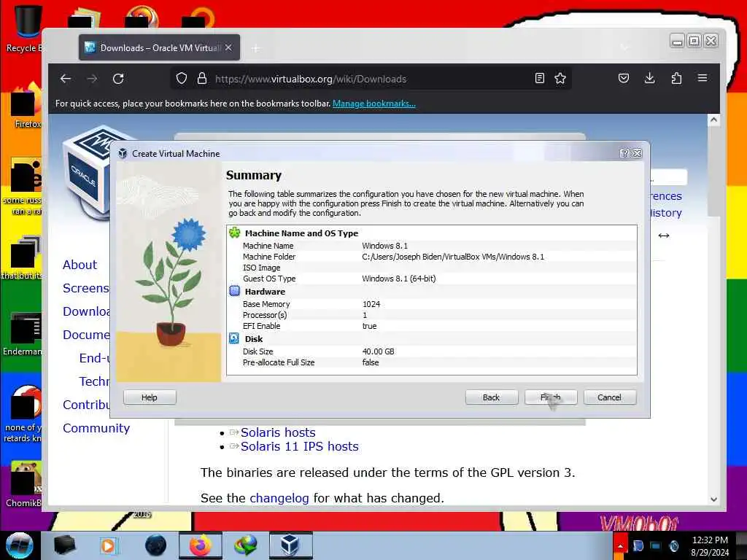Viewport: 747px width, 560px height.
Task: Select the EFI Enable true row
Action: tap(432, 326)
